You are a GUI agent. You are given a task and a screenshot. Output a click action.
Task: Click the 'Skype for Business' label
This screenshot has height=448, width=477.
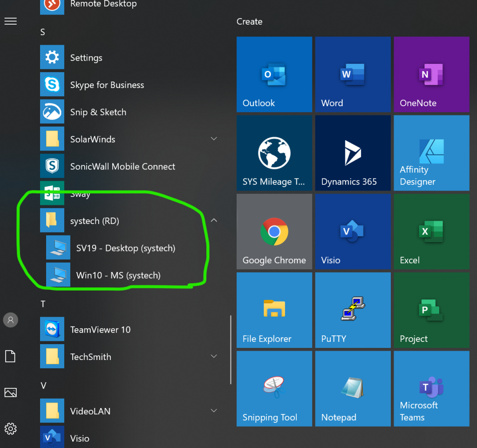point(107,85)
